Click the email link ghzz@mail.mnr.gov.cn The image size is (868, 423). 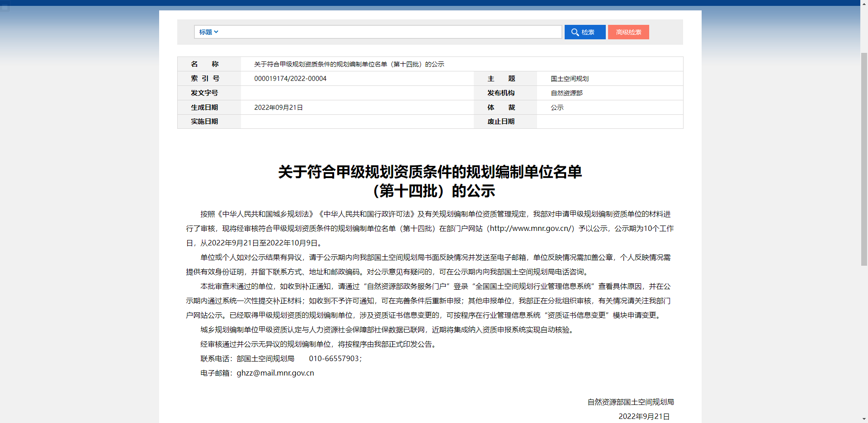point(275,373)
